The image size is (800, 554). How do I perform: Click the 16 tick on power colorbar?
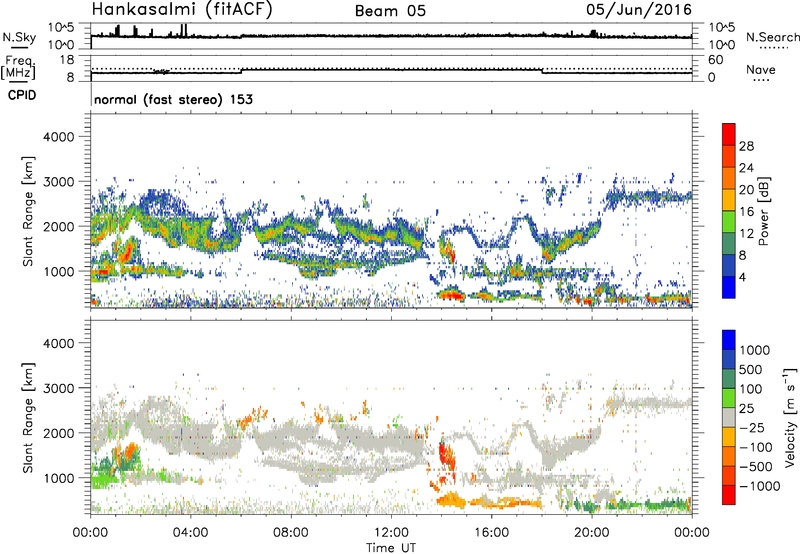[746, 212]
